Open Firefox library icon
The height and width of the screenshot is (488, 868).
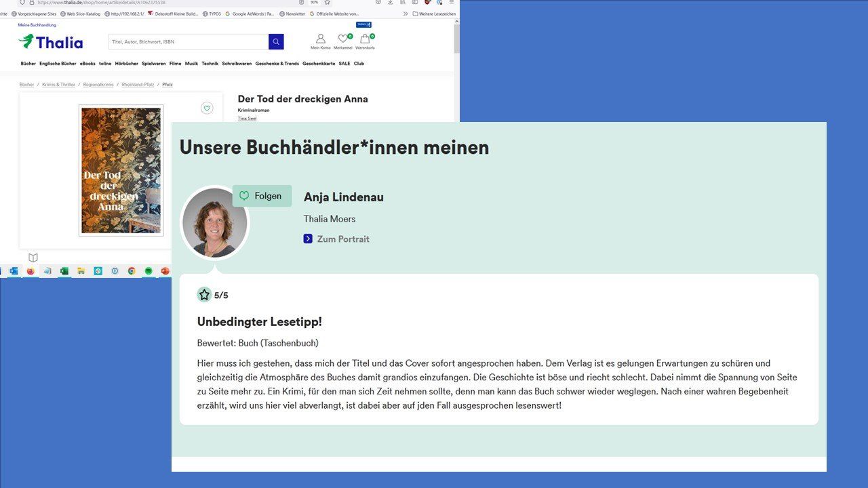402,2
